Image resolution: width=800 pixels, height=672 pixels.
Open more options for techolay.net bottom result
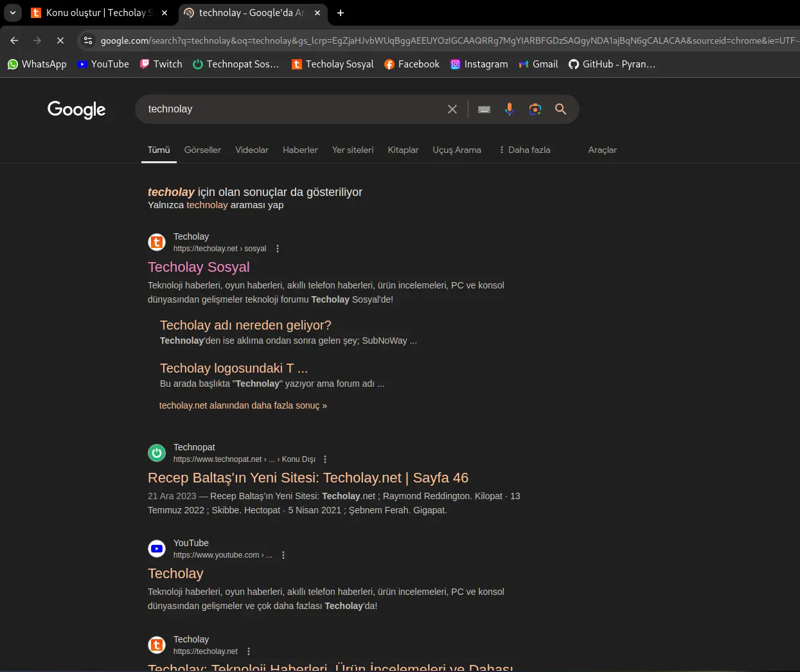pyautogui.click(x=249, y=651)
